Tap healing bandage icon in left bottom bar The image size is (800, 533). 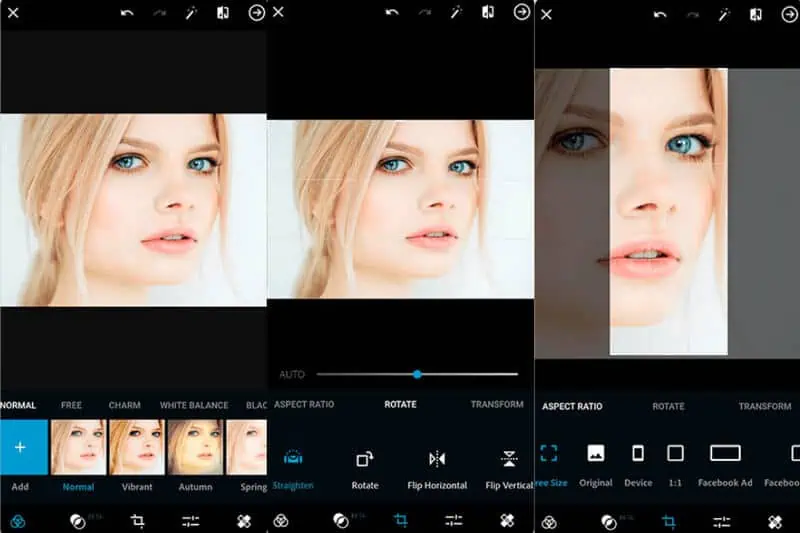point(244,521)
